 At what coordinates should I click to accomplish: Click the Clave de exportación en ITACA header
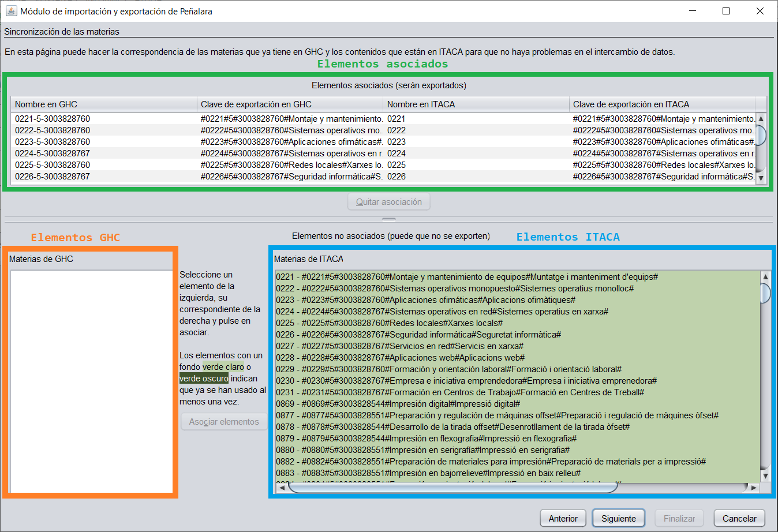click(662, 104)
